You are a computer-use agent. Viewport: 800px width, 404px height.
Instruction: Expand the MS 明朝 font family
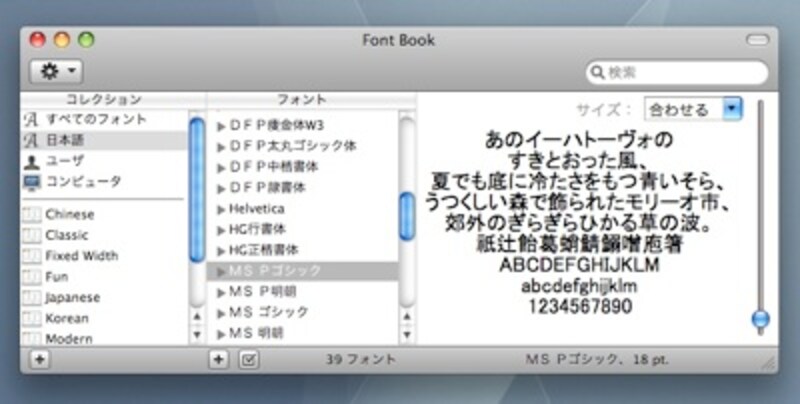221,334
